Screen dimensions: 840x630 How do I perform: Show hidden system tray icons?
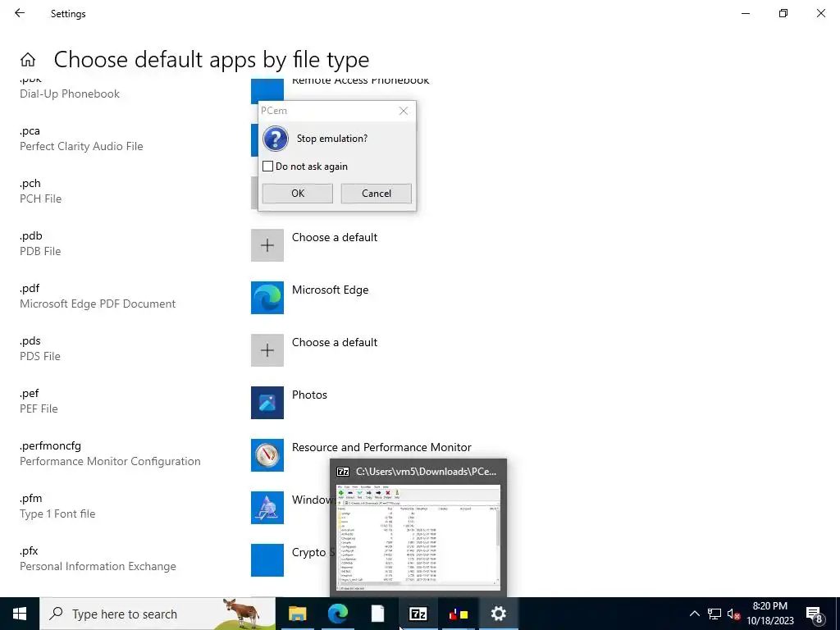pos(694,614)
